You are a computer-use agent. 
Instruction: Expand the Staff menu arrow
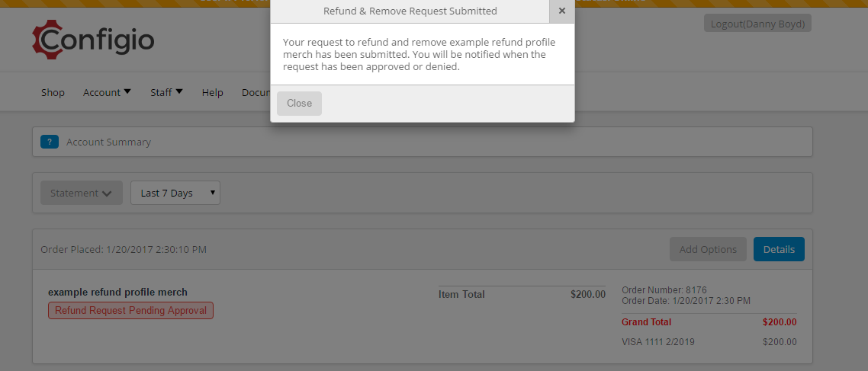click(x=179, y=91)
